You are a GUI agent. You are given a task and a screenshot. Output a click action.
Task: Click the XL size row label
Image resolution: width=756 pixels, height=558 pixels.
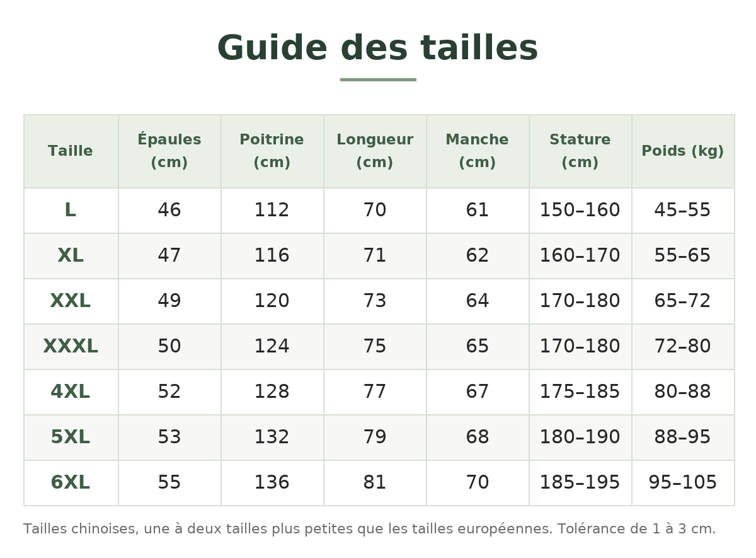coord(71,256)
